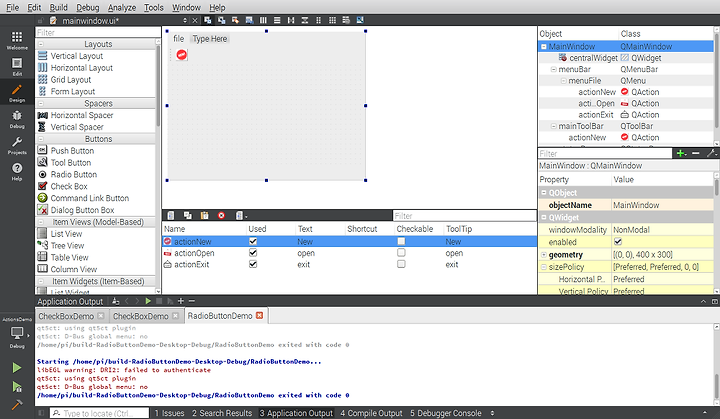
Task: Open ActionsDemo kit selector monitor icon
Action: [x=17, y=333]
